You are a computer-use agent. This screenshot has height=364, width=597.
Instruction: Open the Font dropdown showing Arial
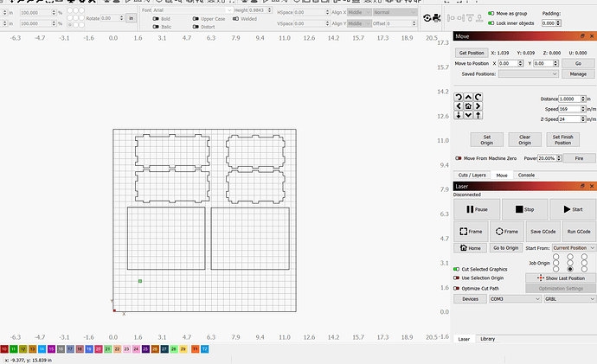193,10
